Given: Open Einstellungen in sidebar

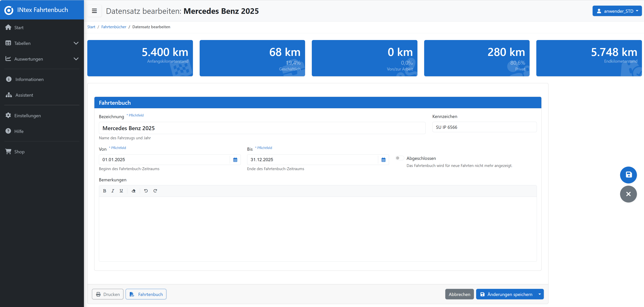Looking at the screenshot, I should pos(27,116).
